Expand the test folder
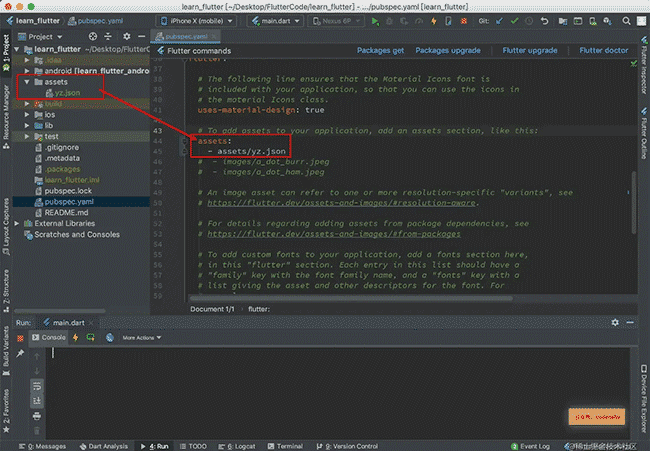The height and width of the screenshot is (451, 650). 27,136
